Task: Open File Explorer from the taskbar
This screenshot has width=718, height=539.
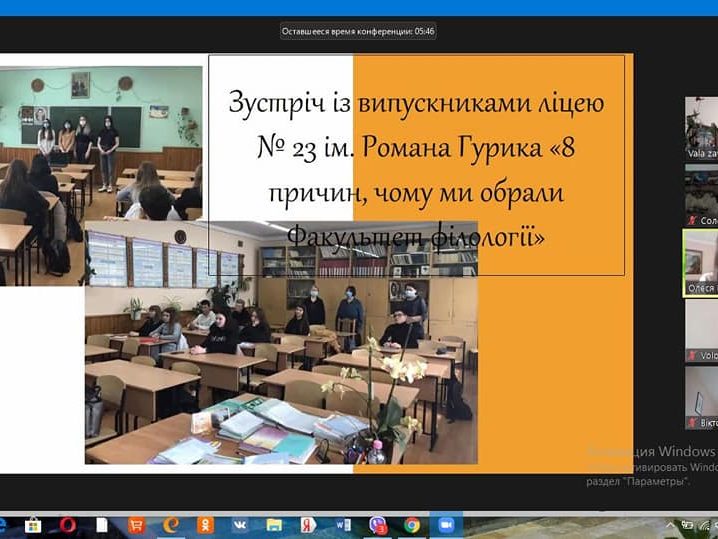Action: [274, 525]
